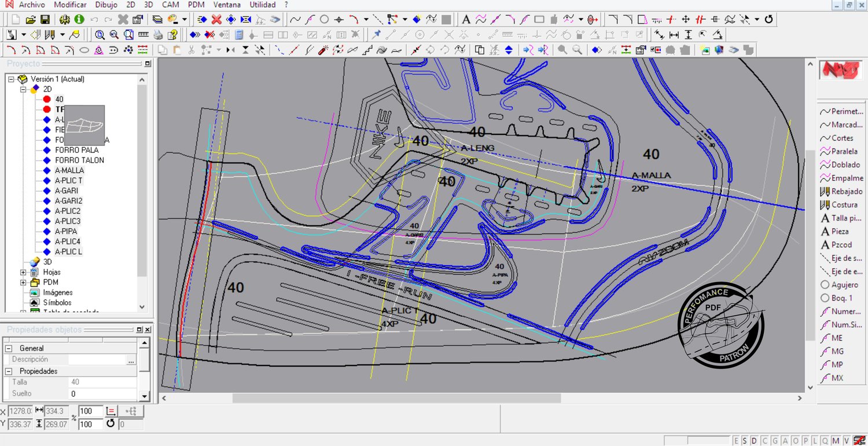Select the Perimetro line type

point(841,111)
